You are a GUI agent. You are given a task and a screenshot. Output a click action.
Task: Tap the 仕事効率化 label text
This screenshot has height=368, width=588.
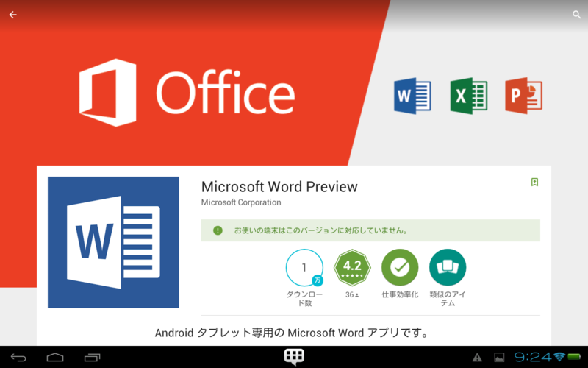coord(400,295)
